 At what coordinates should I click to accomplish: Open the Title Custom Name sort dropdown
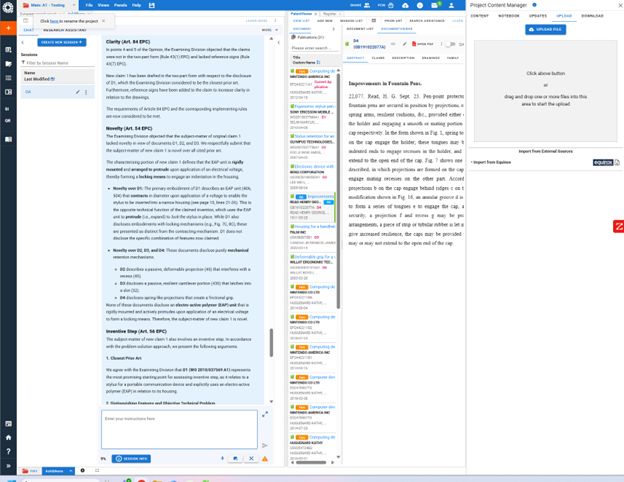click(318, 60)
